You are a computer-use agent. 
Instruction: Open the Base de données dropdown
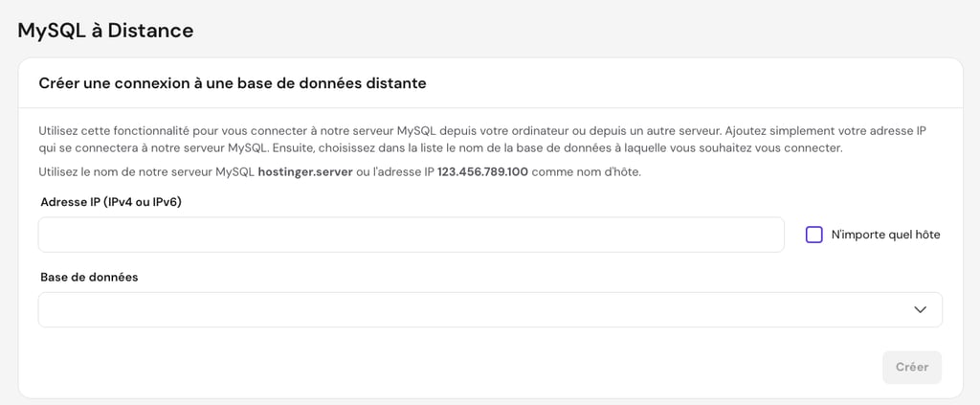tap(490, 310)
